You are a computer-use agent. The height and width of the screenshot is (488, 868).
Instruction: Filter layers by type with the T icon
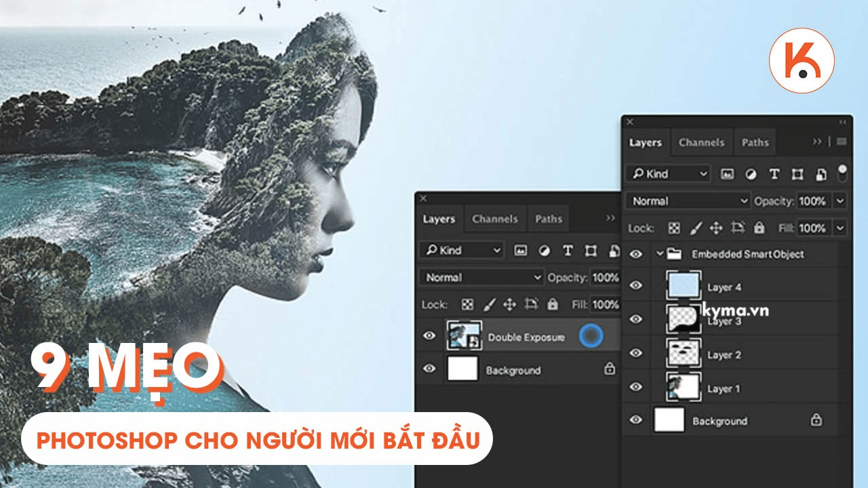774,174
